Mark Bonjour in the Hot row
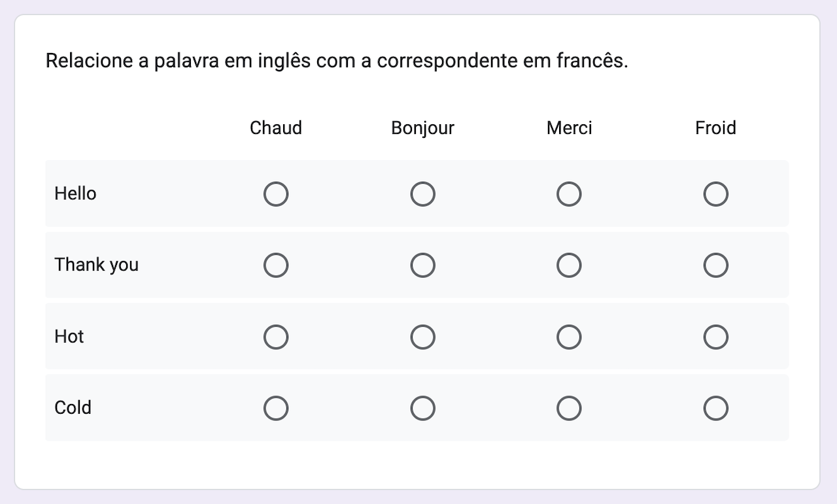This screenshot has height=504, width=837. pos(422,337)
